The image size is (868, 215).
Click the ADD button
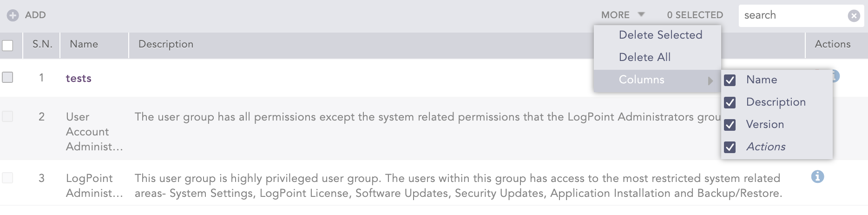click(x=35, y=15)
